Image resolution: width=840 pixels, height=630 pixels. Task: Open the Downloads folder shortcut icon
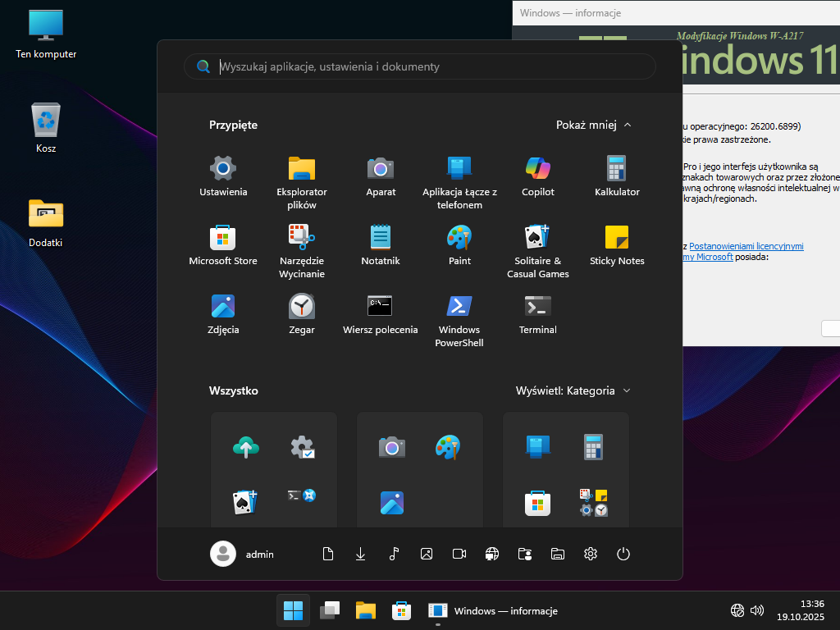(361, 554)
